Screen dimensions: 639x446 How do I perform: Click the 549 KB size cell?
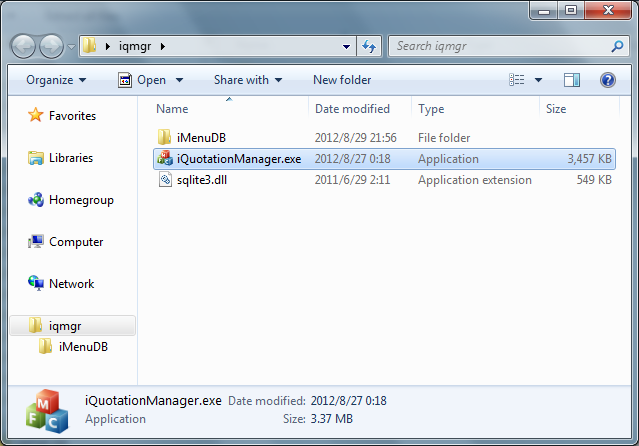click(x=594, y=180)
